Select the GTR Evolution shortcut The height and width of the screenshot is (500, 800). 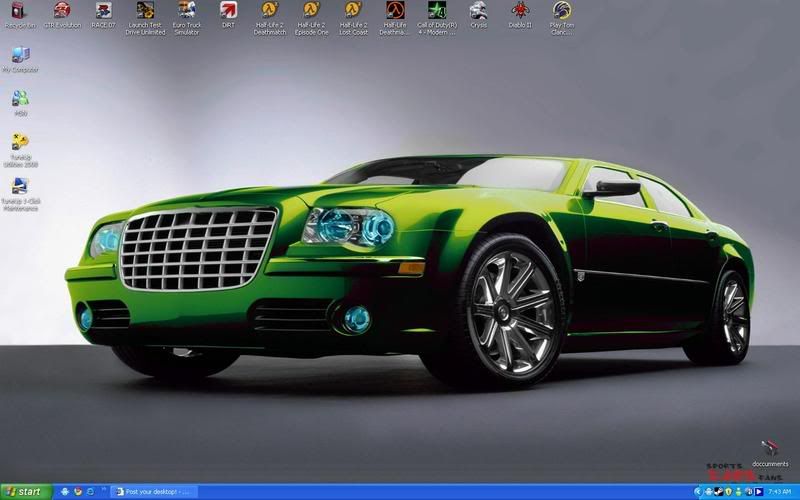[62, 13]
